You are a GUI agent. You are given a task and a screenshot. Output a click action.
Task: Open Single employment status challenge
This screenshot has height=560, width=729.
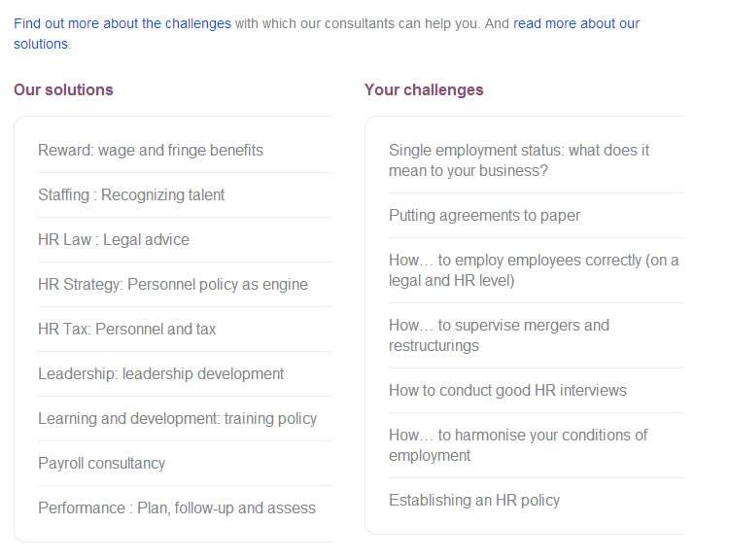[x=519, y=160]
